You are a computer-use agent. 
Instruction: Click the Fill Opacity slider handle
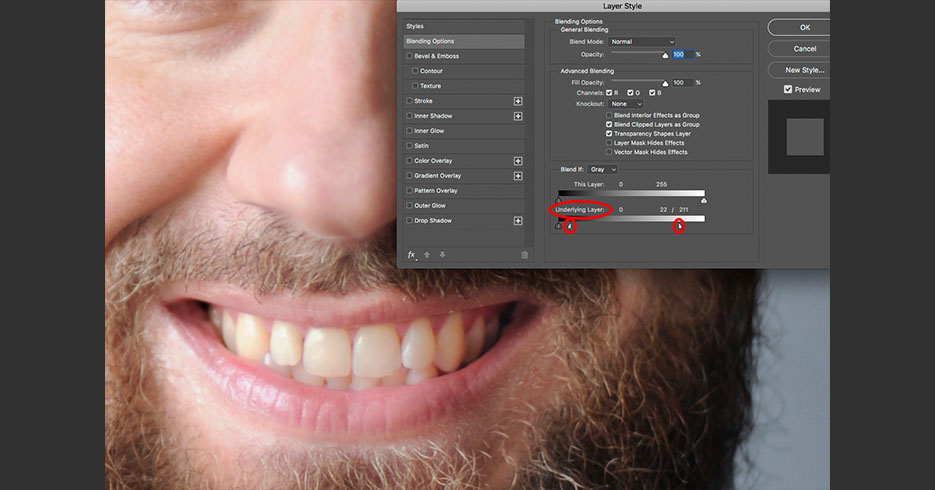(665, 84)
